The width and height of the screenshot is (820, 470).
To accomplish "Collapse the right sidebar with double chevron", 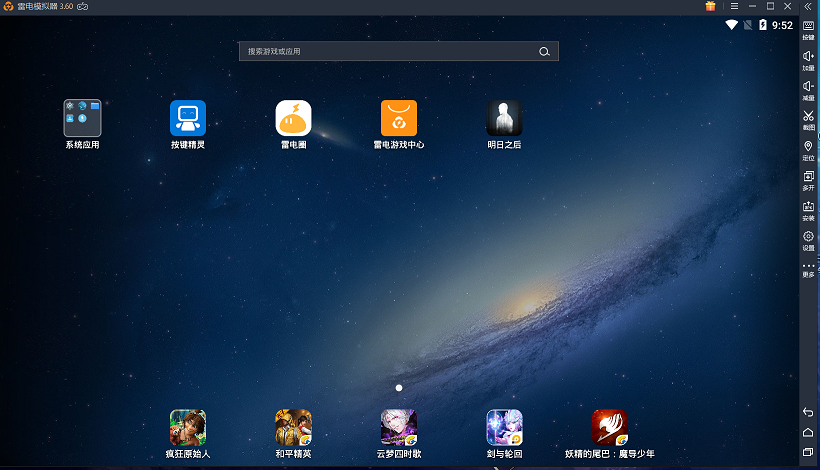I will [808, 6].
